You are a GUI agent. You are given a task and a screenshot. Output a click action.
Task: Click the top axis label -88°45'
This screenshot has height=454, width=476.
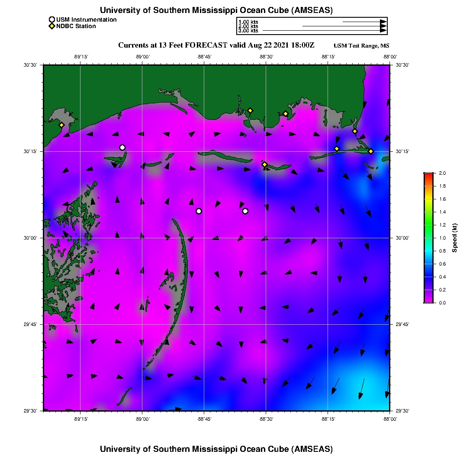(x=204, y=57)
